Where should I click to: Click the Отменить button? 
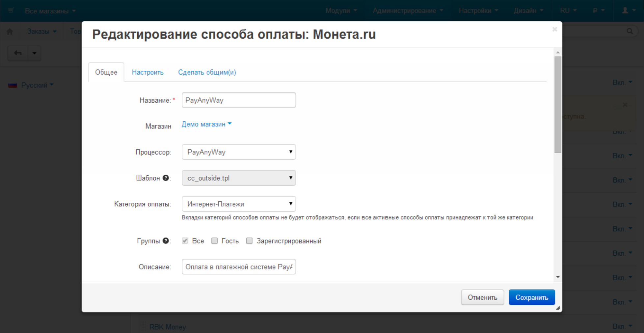pyautogui.click(x=482, y=297)
